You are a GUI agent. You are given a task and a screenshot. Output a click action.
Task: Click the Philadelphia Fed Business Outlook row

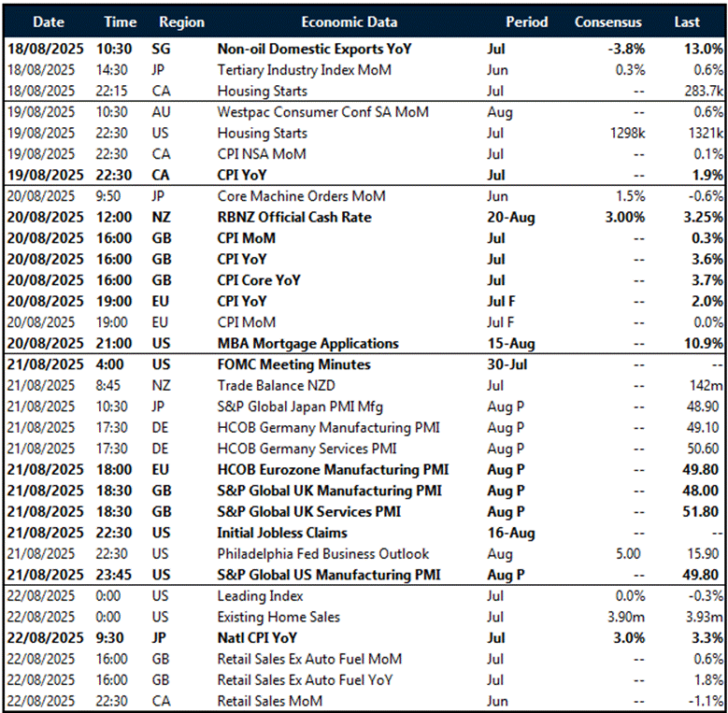(323, 554)
